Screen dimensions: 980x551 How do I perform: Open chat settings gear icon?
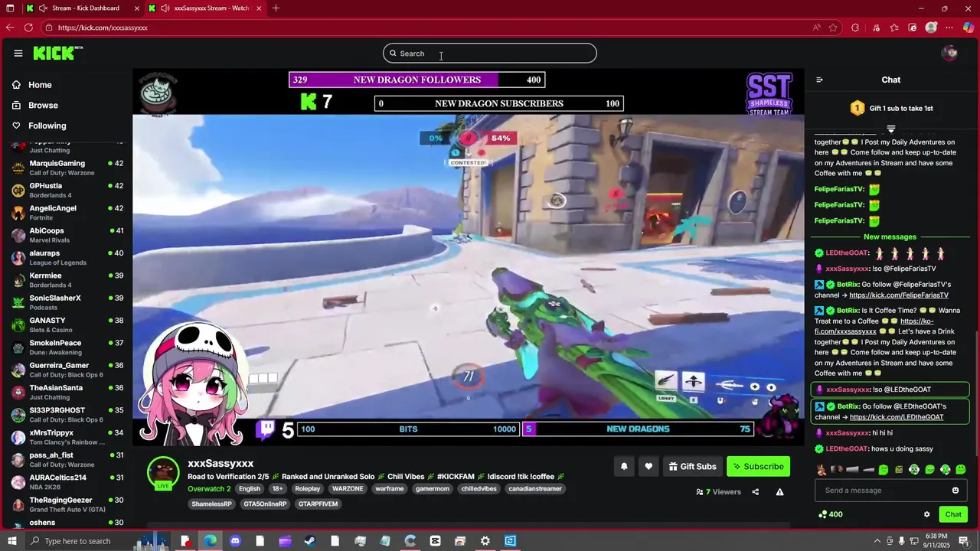tap(926, 514)
